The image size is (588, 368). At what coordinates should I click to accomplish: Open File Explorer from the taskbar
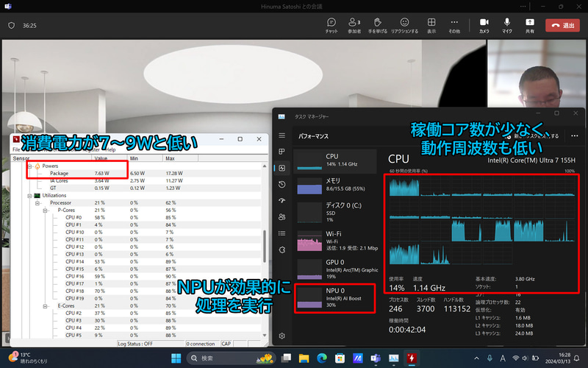click(x=304, y=358)
